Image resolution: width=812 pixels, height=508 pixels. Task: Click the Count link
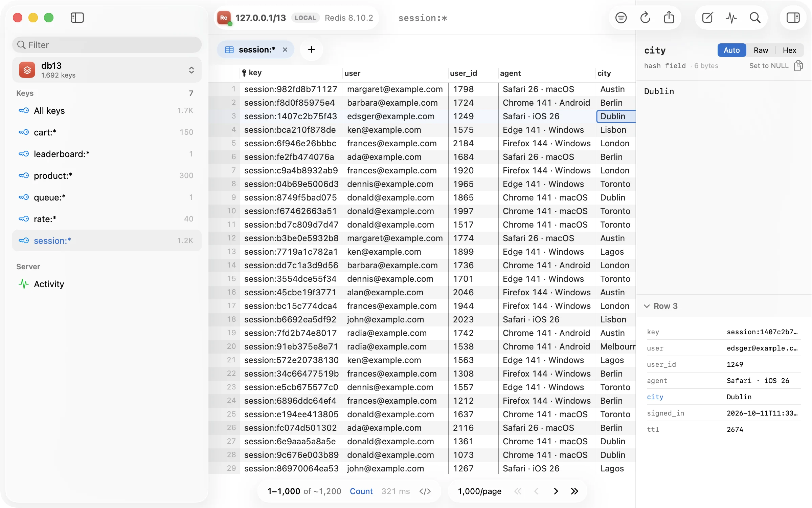click(361, 491)
